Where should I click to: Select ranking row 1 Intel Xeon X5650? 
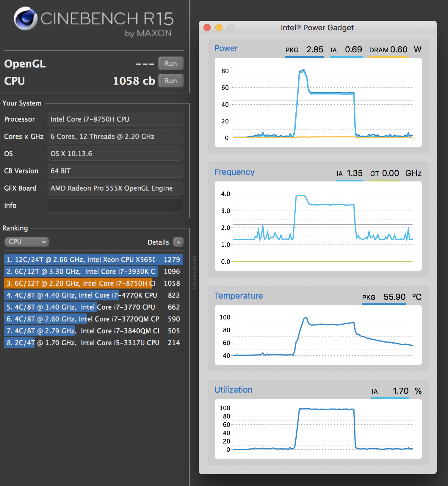(x=94, y=259)
